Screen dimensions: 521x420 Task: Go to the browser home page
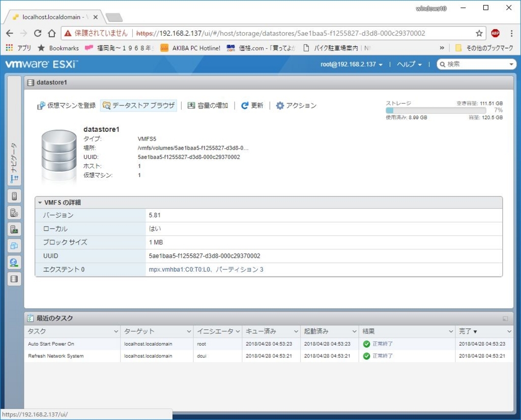52,33
